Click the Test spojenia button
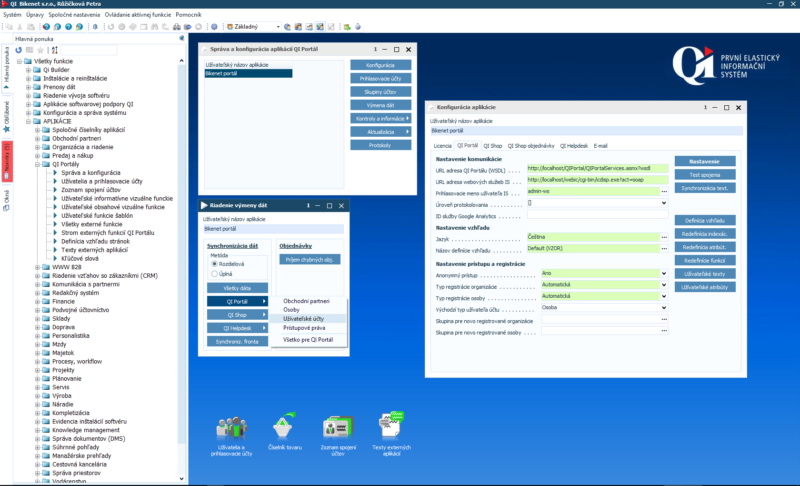The height and width of the screenshot is (486, 800). click(705, 174)
